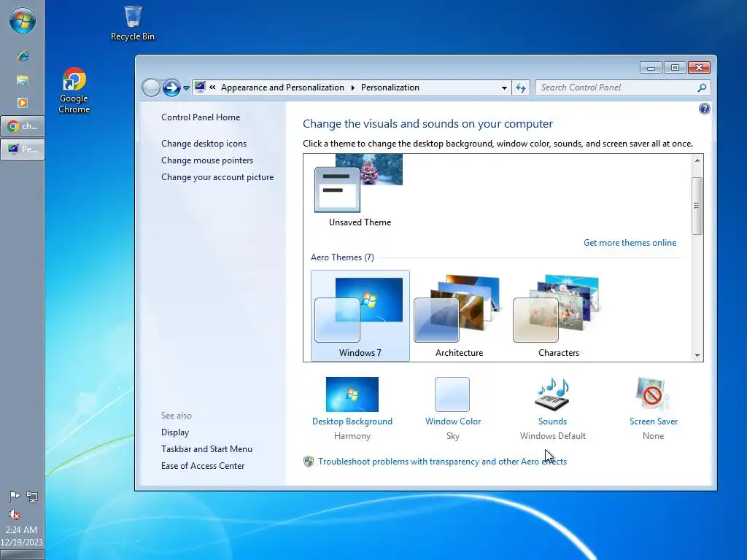Click Personalization breadcrumb item
Image resolution: width=747 pixels, height=560 pixels.
coord(390,87)
